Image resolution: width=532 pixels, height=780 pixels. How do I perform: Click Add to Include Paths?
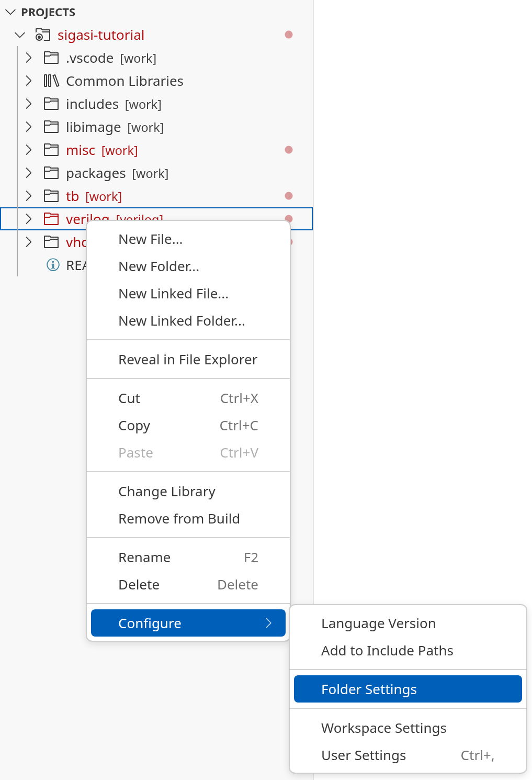[387, 651]
